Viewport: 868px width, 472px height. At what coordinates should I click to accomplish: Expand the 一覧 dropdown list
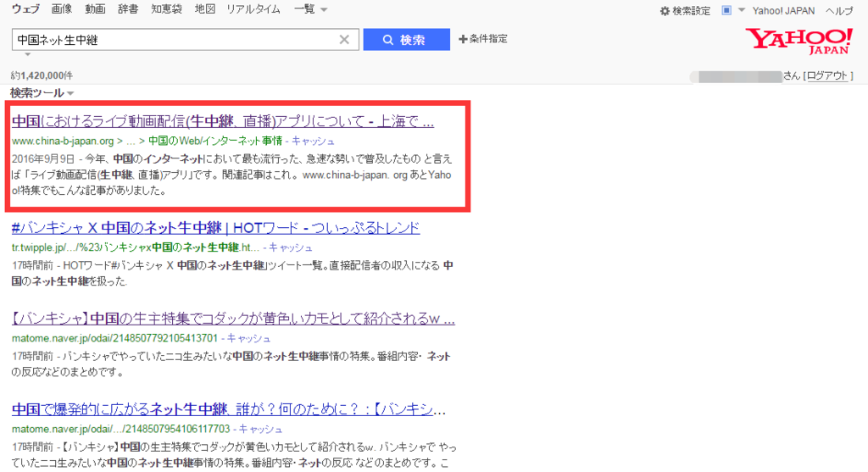tap(310, 8)
